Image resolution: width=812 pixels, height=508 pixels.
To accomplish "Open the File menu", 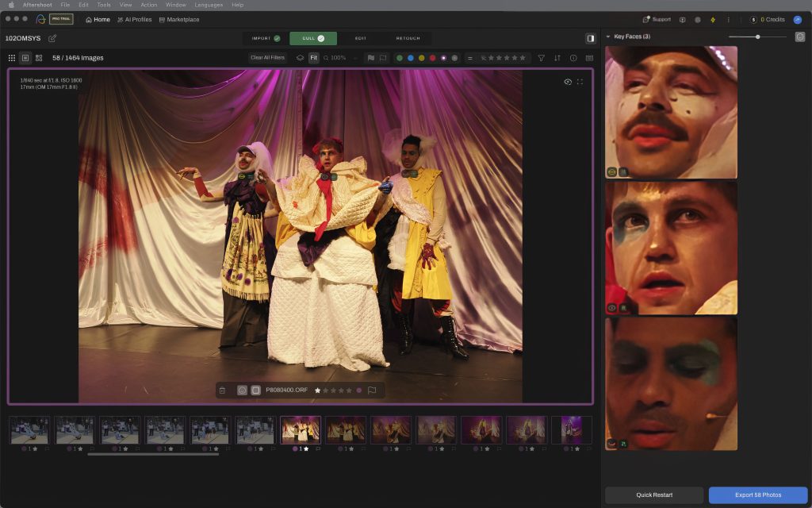I will pos(65,5).
